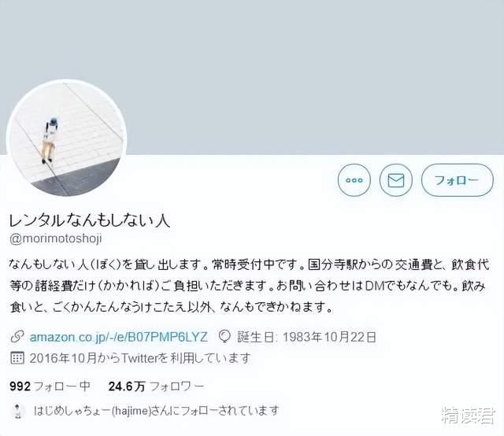
Task: Open the はじめしゃちょー(hajime) followed-by link
Action: pos(156,411)
